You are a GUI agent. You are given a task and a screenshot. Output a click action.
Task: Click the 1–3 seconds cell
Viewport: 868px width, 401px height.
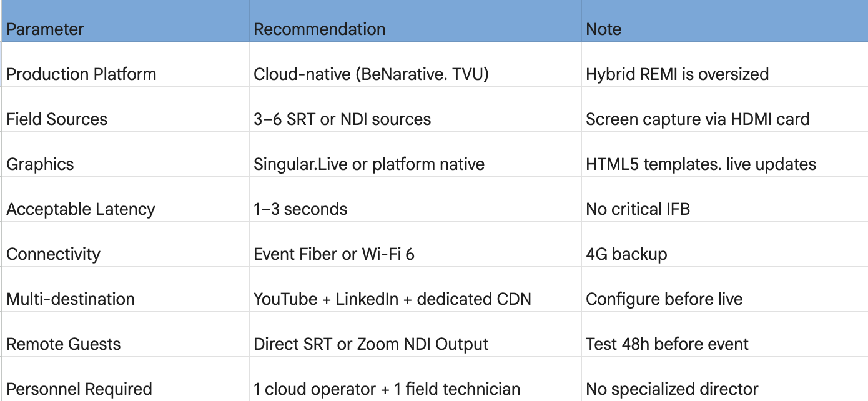coord(415,200)
